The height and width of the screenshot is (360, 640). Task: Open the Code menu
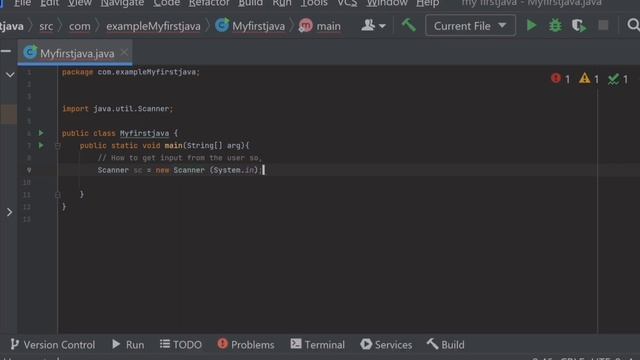[x=167, y=3]
